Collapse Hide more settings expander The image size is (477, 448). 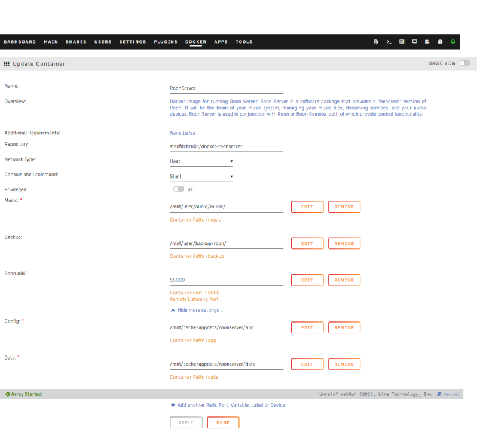pos(197,310)
